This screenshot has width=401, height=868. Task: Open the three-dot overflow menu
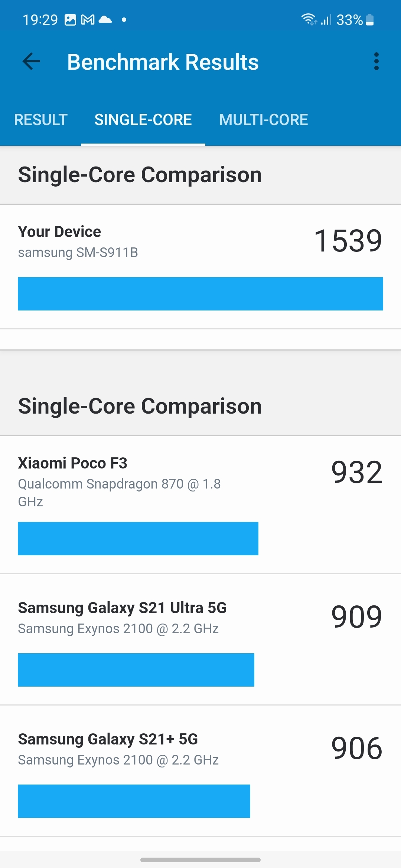376,62
